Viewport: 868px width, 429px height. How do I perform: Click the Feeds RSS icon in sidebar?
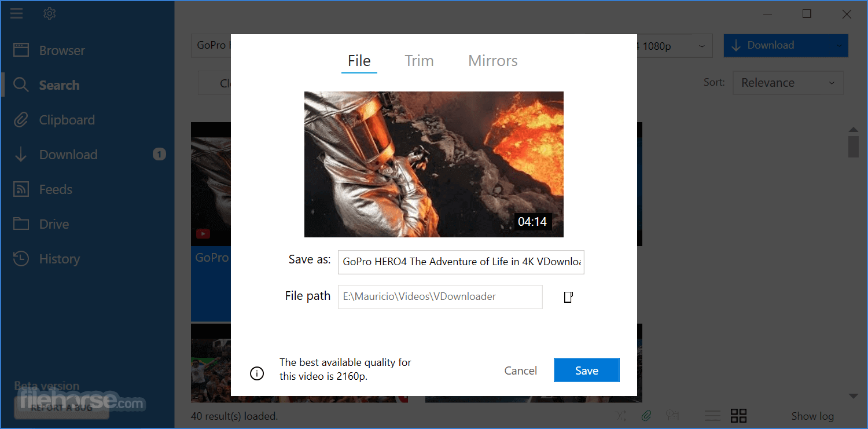coord(21,189)
